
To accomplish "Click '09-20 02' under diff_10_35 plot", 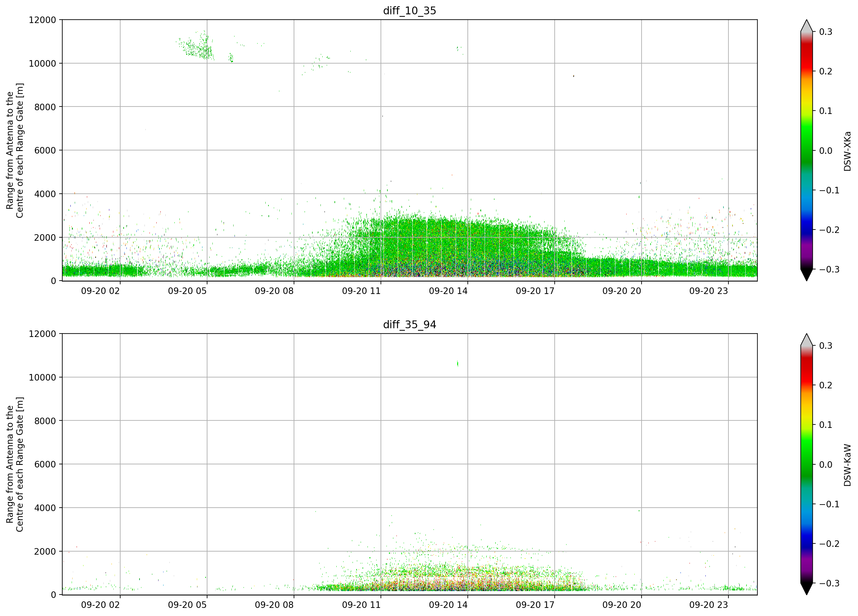I will (101, 291).
